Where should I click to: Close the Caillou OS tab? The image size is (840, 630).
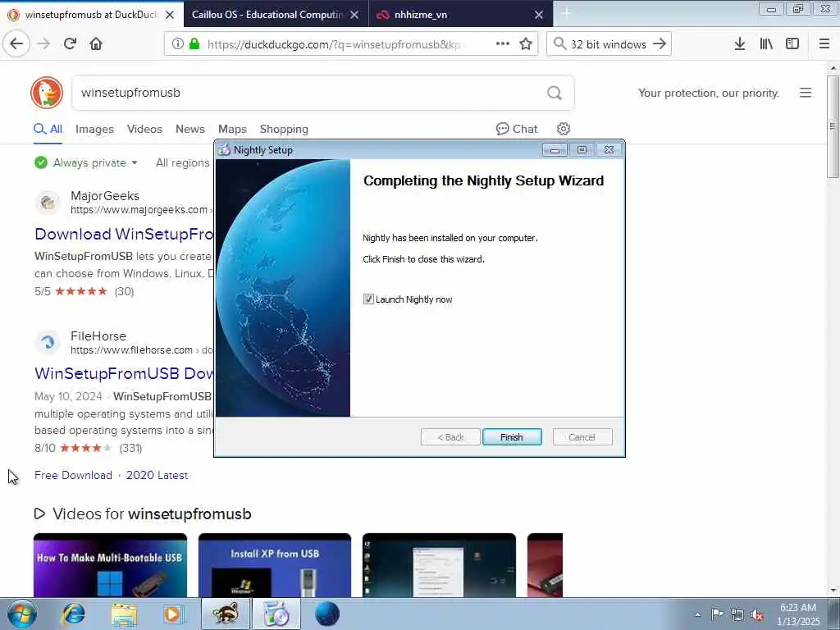pyautogui.click(x=354, y=15)
